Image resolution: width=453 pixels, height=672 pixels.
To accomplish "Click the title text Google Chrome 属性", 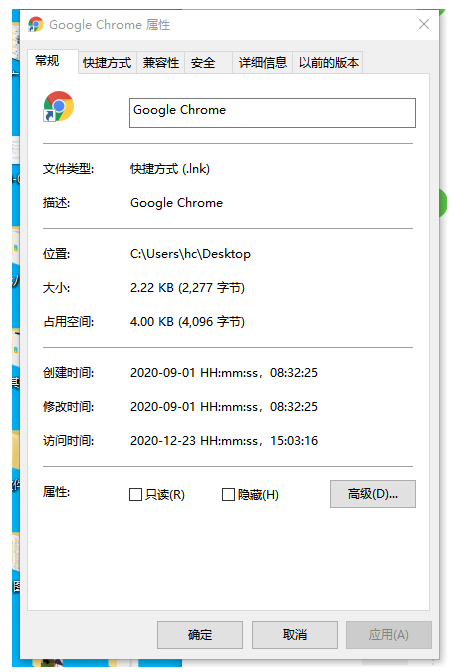I will pos(110,25).
